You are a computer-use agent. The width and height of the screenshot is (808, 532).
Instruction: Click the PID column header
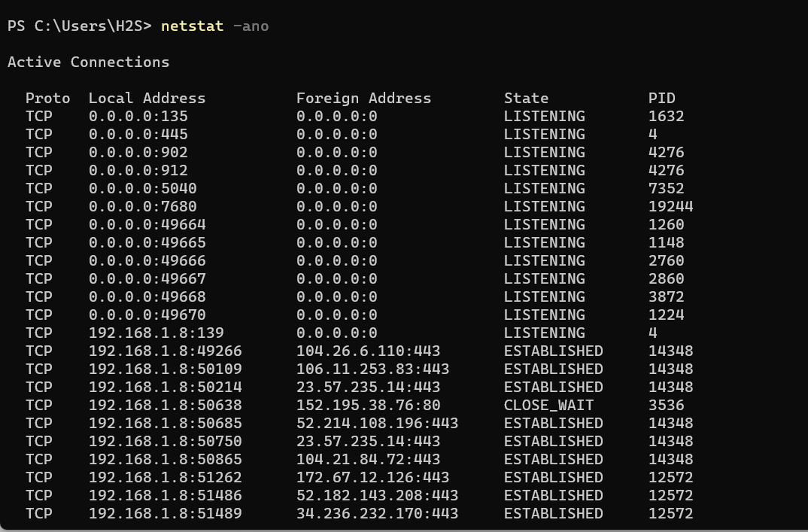tap(661, 98)
